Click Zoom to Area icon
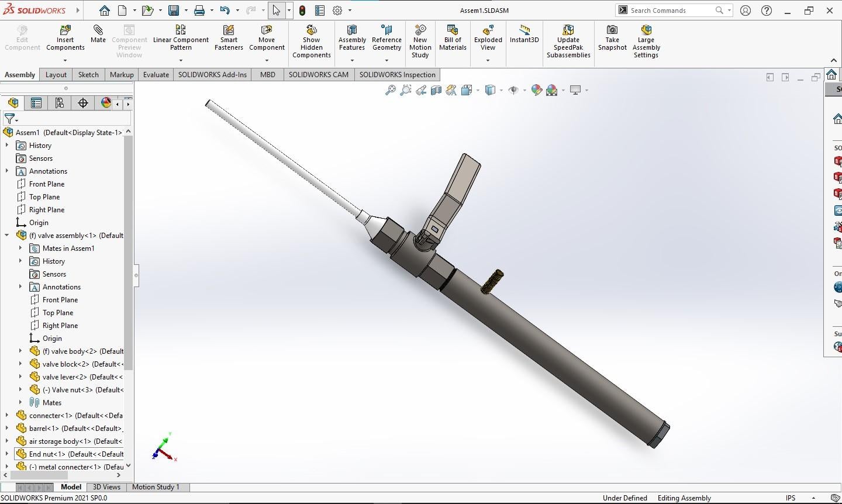 point(405,90)
